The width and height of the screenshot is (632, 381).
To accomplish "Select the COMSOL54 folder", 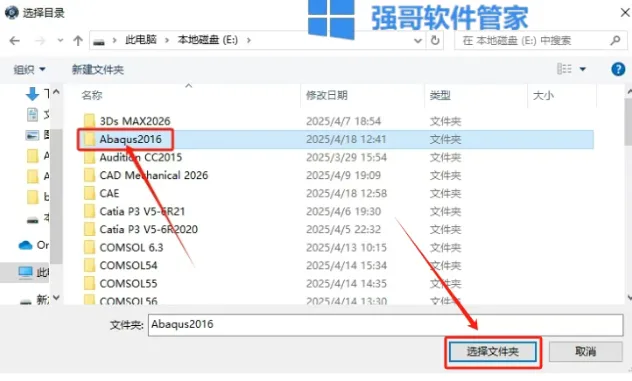I will point(128,266).
